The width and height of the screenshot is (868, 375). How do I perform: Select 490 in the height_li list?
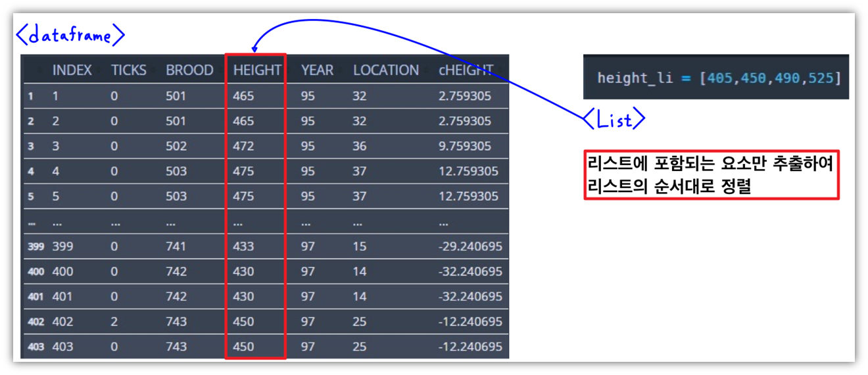pyautogui.click(x=787, y=78)
